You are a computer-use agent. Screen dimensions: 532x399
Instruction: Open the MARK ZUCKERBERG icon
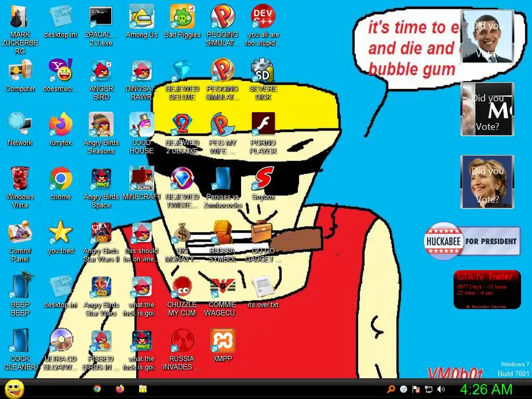point(20,17)
